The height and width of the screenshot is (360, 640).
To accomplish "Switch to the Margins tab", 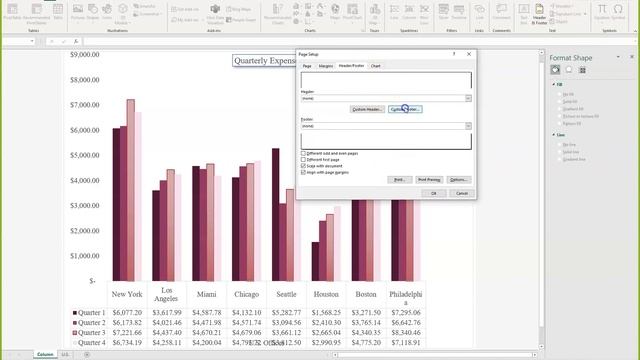I will 326,66.
